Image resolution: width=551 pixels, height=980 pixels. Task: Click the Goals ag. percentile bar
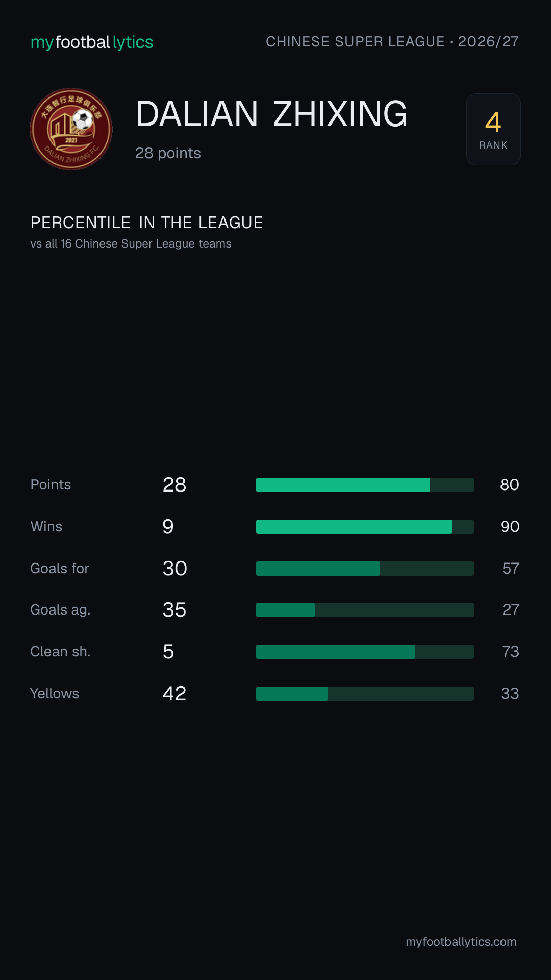pos(365,610)
